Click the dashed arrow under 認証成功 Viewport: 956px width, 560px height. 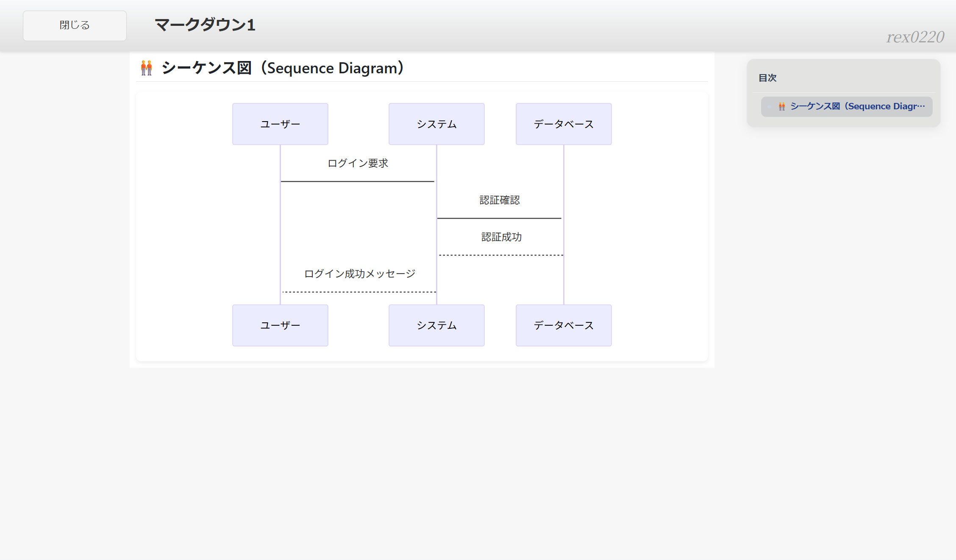[x=501, y=255]
